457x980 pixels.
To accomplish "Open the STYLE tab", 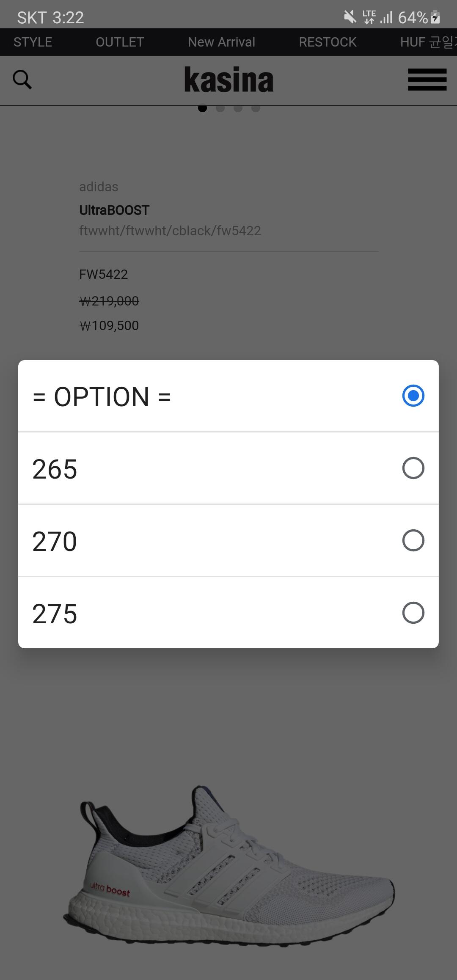I will coord(33,42).
